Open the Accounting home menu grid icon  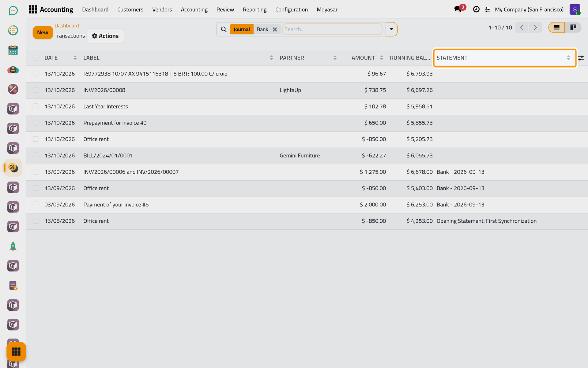click(x=33, y=10)
